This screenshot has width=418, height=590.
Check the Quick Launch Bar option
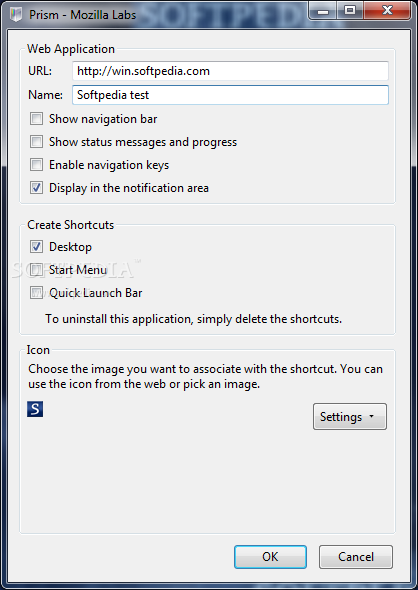click(36, 293)
